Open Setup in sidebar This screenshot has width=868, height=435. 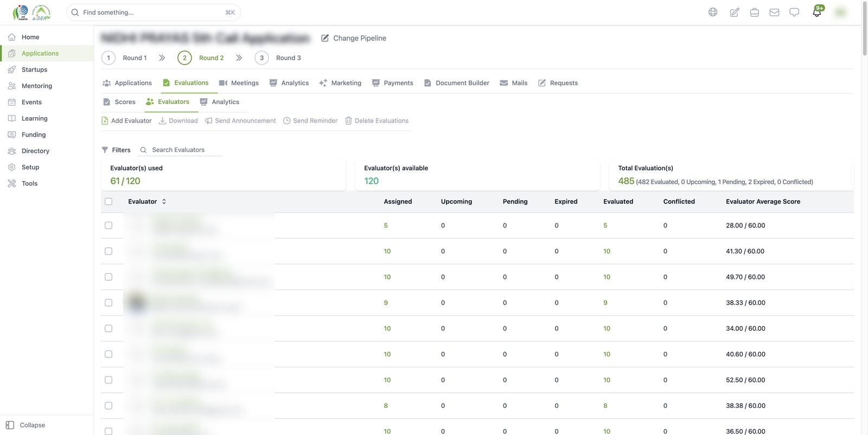(47, 167)
